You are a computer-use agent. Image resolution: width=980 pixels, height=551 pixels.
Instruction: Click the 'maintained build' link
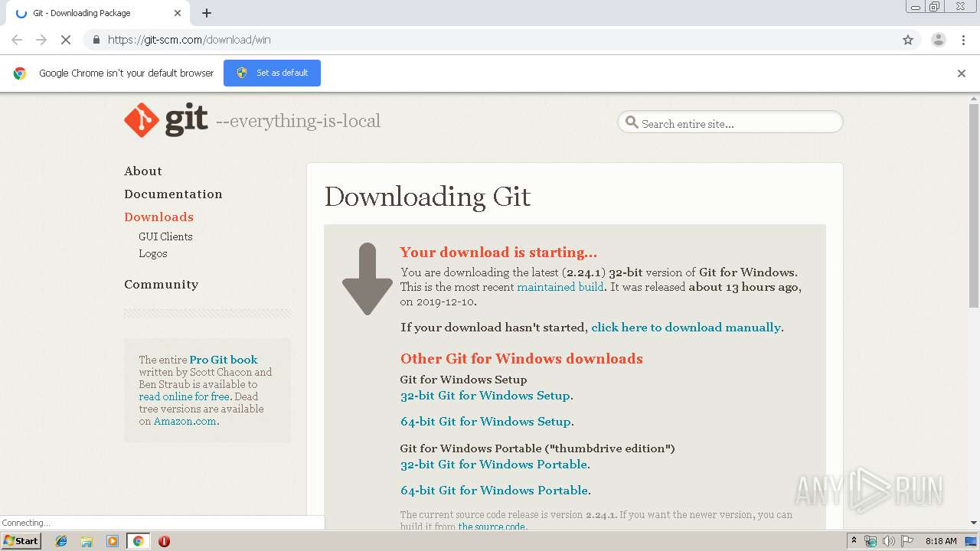pos(560,287)
